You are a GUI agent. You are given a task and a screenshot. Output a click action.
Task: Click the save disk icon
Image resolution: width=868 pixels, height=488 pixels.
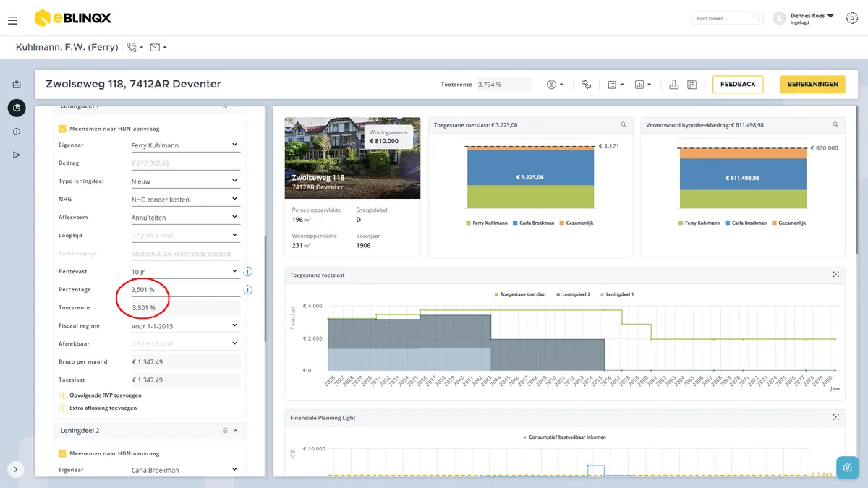692,85
